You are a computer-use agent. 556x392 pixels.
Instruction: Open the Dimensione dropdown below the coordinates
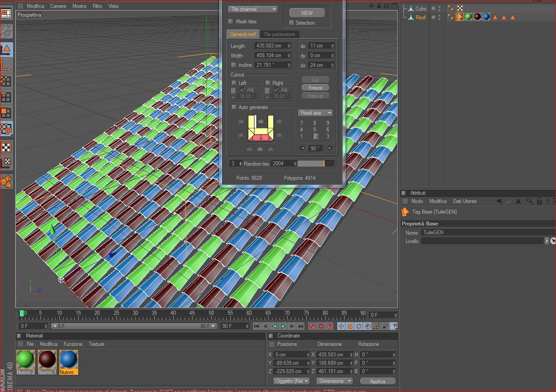tap(334, 381)
